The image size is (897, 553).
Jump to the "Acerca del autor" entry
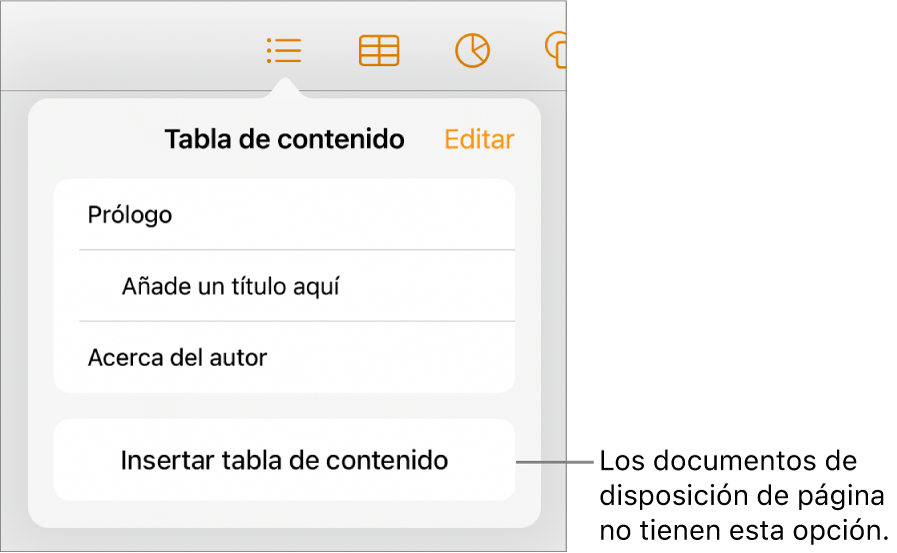coord(284,357)
